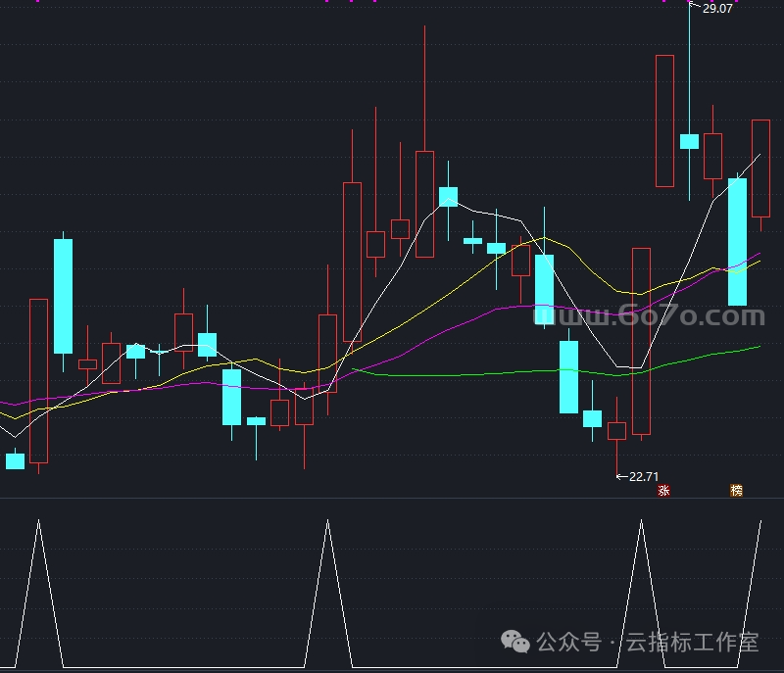This screenshot has width=784, height=673.
Task: Click the red 涨 marker icon
Action: point(663,490)
